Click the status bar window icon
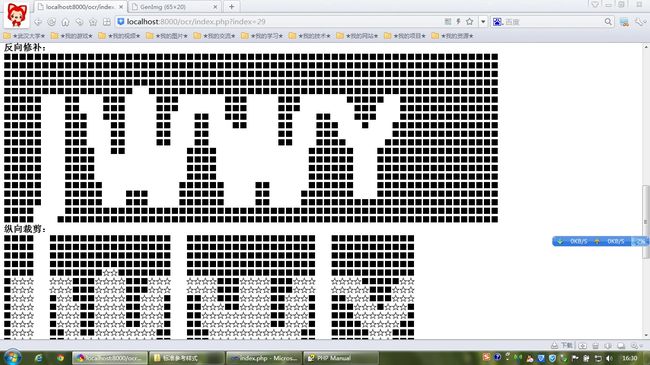Screen dimensions: 650x365 621,346
